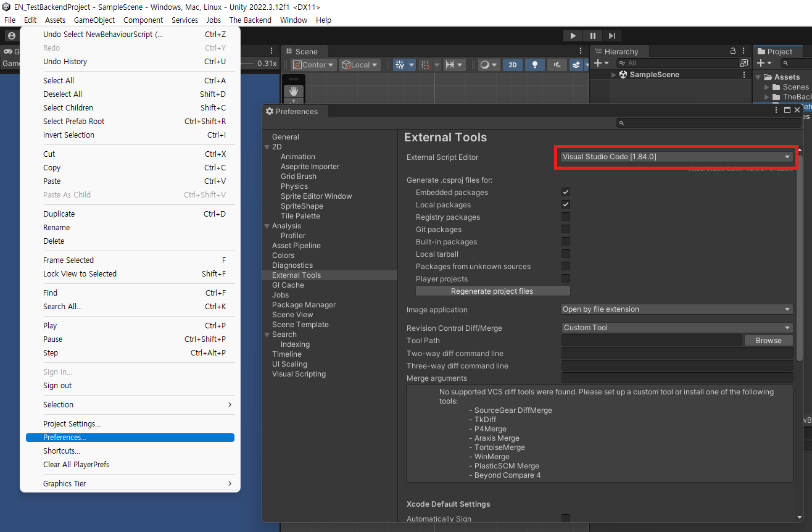Screen dimensions: 812x532
Task: Expand the Scenes folder in Project
Action: pyautogui.click(x=767, y=87)
